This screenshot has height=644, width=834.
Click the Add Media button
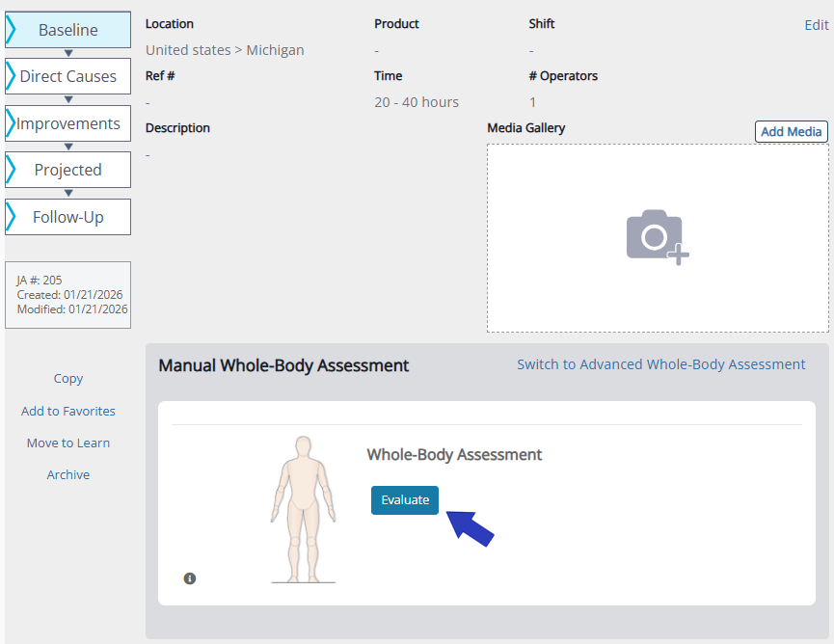pos(791,132)
